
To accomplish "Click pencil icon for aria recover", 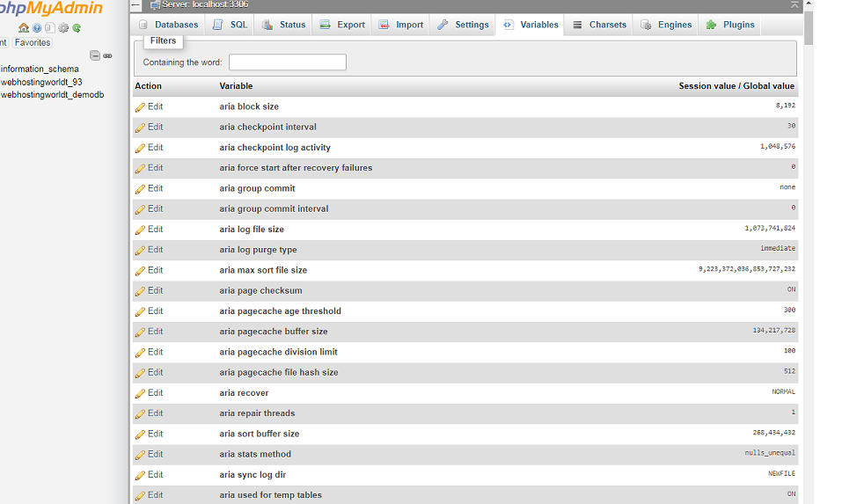I will (140, 394).
